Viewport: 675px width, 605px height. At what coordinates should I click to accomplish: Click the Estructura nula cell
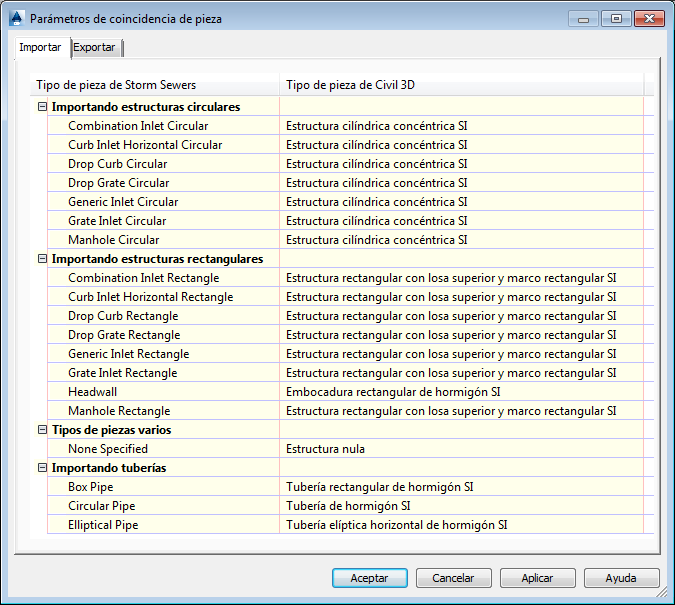click(x=461, y=449)
